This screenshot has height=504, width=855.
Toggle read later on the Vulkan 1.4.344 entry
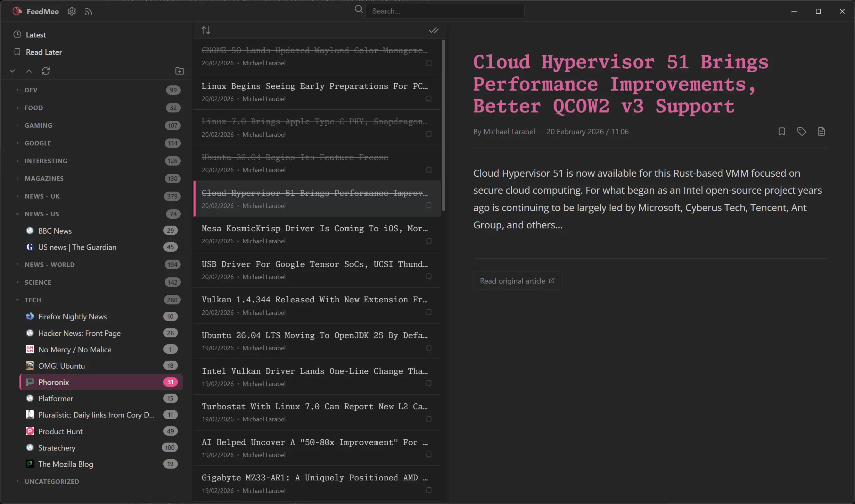(429, 312)
